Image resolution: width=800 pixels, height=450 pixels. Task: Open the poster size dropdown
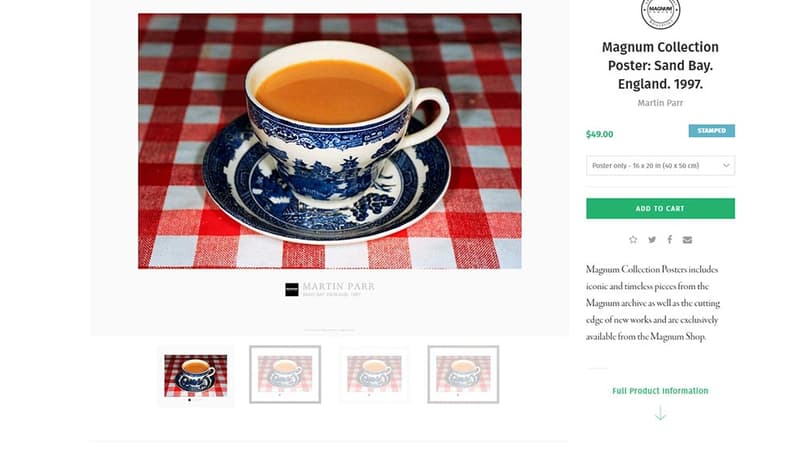click(x=660, y=165)
